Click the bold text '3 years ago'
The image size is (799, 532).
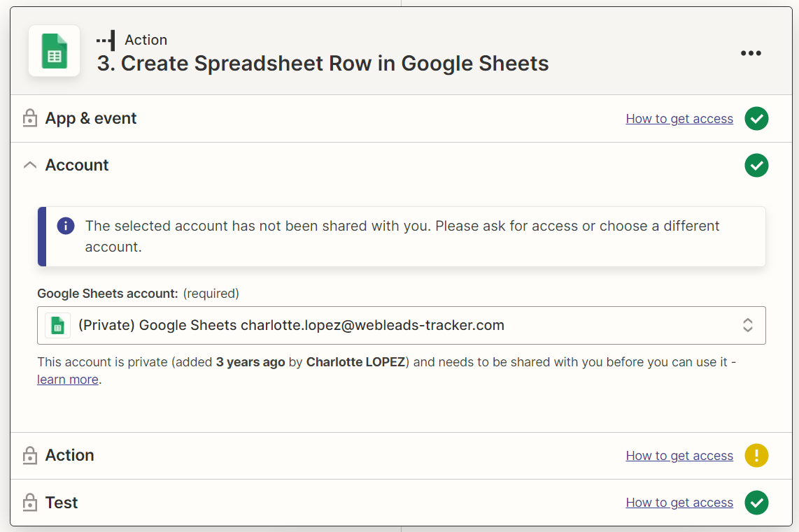(x=250, y=362)
